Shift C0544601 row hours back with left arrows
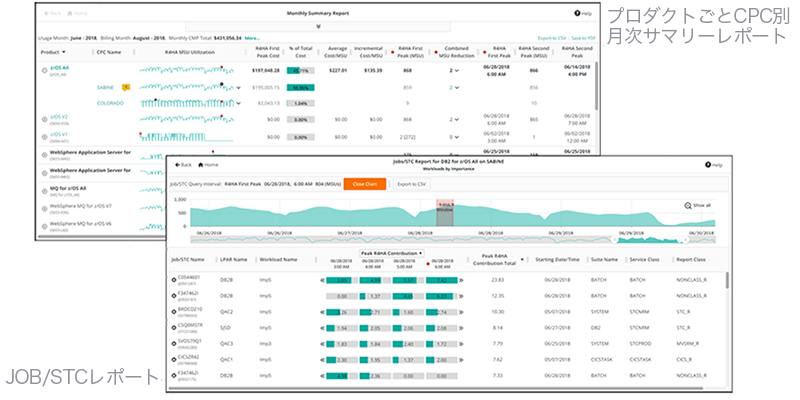Screen dimensions: 800x400 322,280
